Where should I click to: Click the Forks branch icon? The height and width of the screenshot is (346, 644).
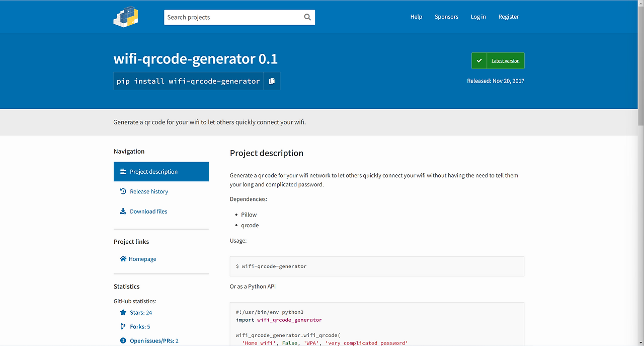(x=123, y=326)
